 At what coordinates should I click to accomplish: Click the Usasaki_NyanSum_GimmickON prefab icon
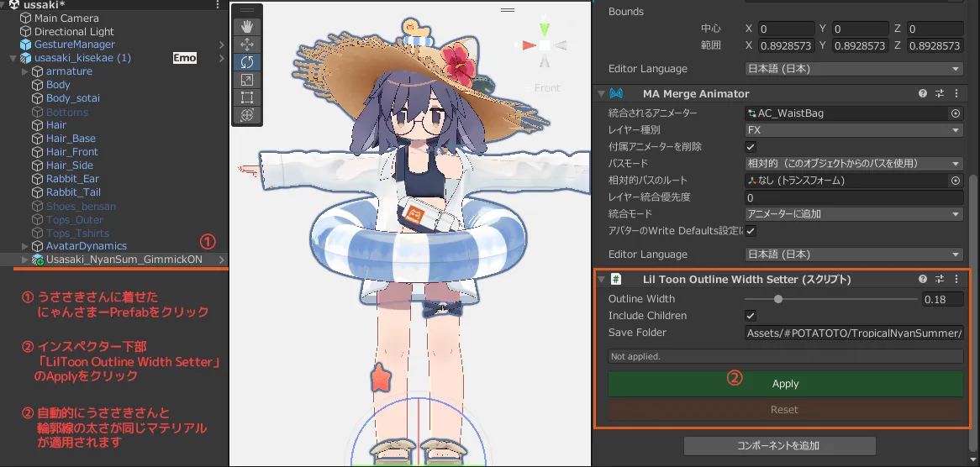click(38, 259)
